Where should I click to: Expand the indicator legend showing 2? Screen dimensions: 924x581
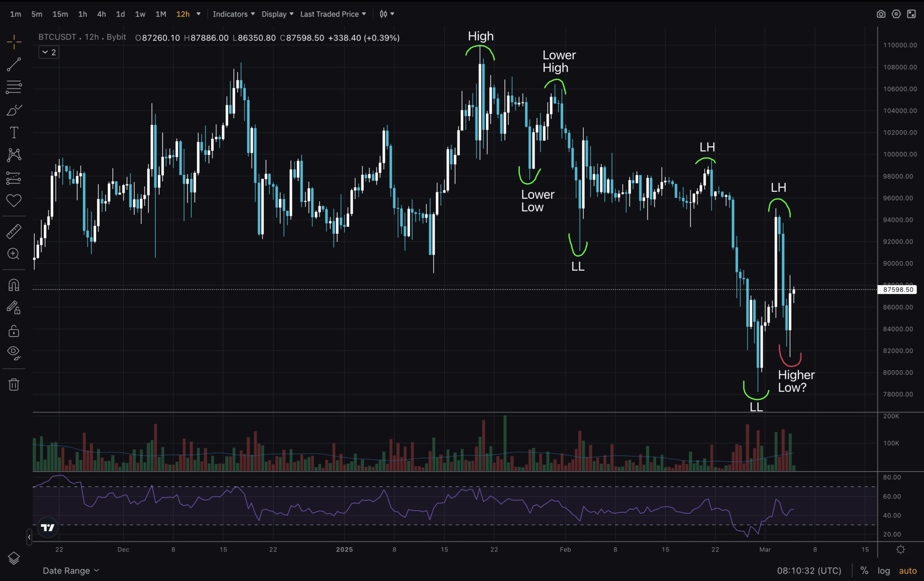pyautogui.click(x=49, y=52)
